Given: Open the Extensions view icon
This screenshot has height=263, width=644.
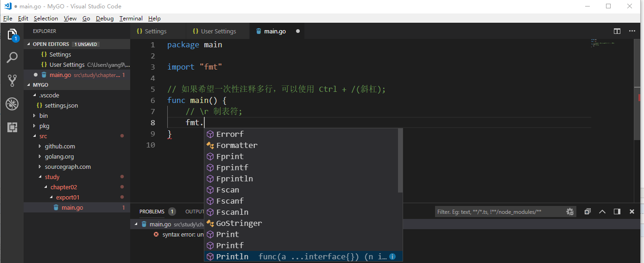Looking at the screenshot, I should (12, 127).
